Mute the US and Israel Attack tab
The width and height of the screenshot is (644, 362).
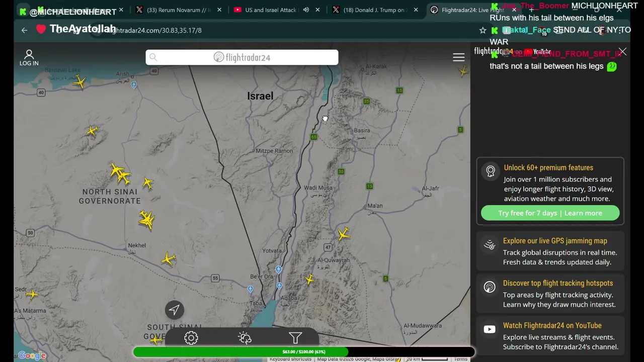click(306, 10)
